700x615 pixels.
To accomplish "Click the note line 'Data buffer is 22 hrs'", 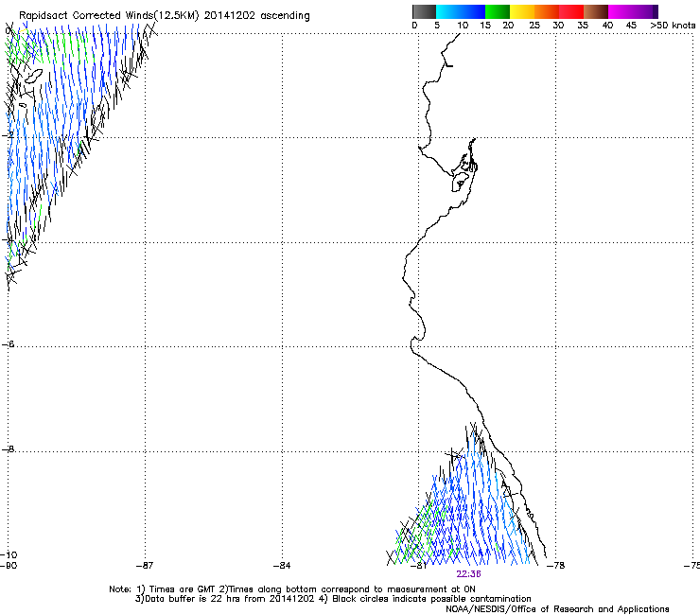I will 333,599.
